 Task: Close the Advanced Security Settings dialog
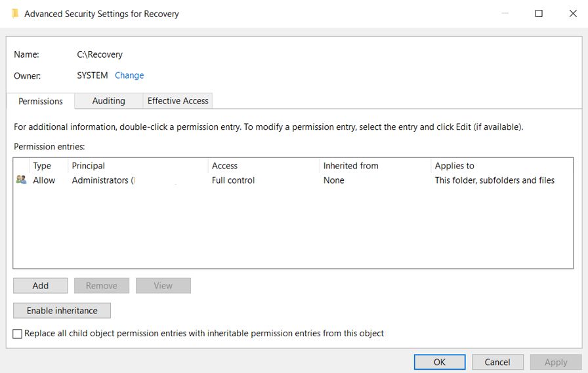[572, 13]
